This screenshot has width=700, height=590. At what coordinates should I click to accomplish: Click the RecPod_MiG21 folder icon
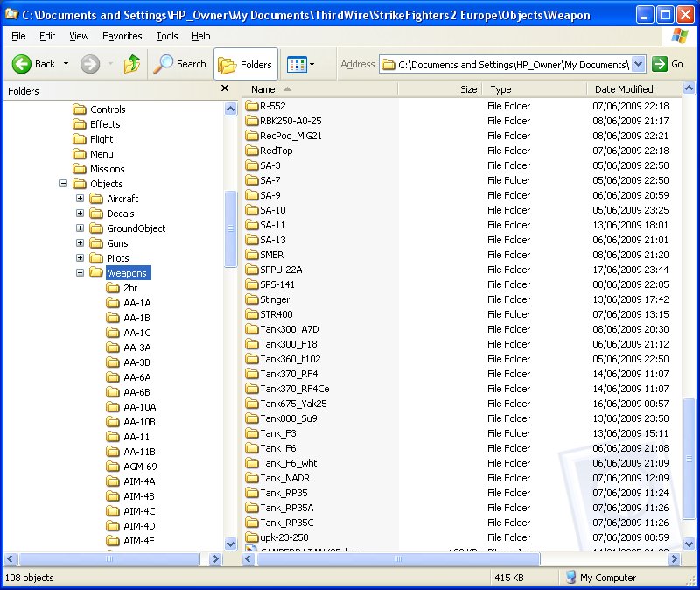pyautogui.click(x=252, y=136)
